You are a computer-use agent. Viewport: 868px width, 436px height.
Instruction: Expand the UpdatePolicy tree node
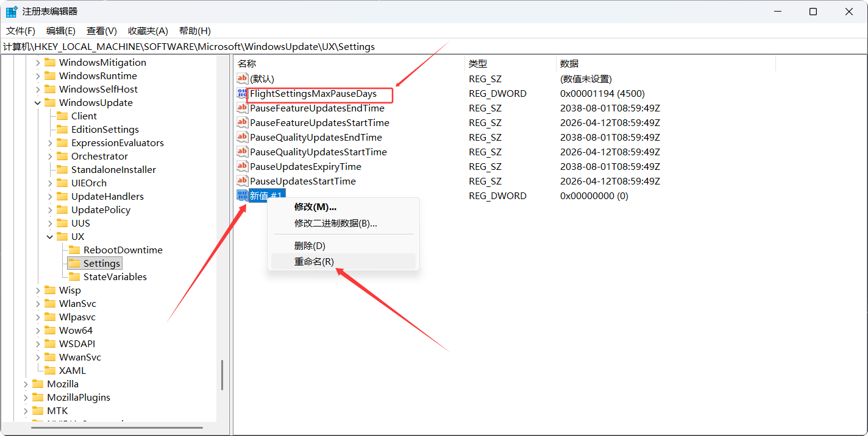[x=50, y=210]
